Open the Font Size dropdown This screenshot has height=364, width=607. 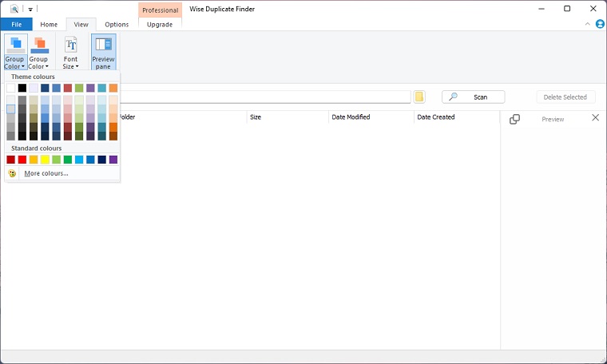coord(70,52)
